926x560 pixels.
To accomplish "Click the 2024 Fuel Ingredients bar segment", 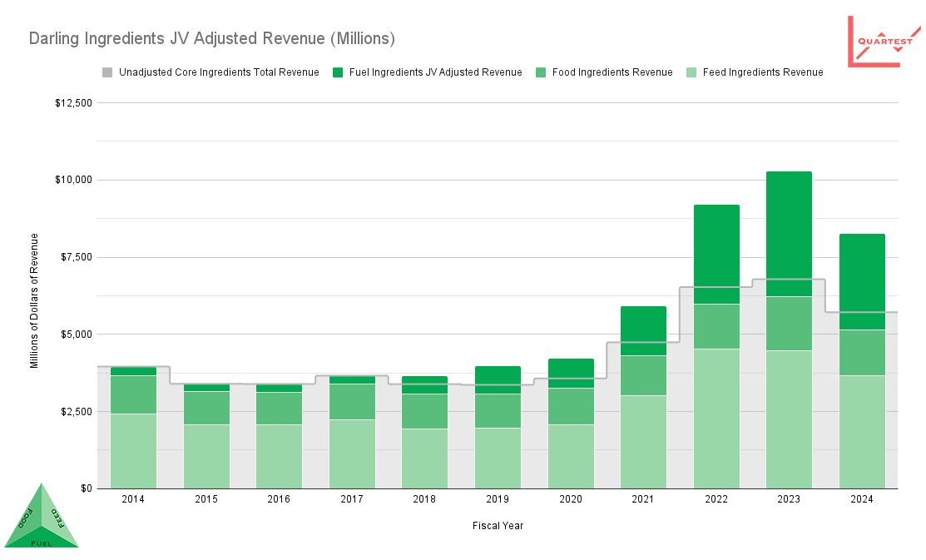I will click(x=862, y=282).
